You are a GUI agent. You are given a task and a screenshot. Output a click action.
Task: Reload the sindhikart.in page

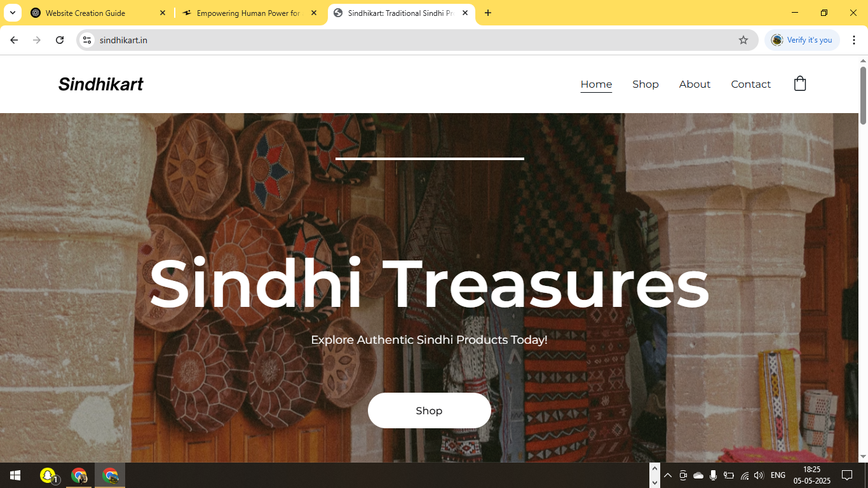pyautogui.click(x=60, y=40)
